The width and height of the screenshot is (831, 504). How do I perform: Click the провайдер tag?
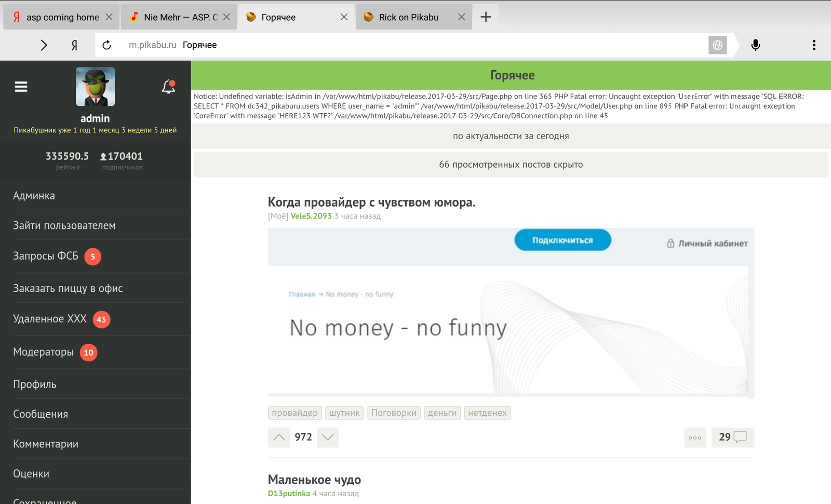click(294, 413)
